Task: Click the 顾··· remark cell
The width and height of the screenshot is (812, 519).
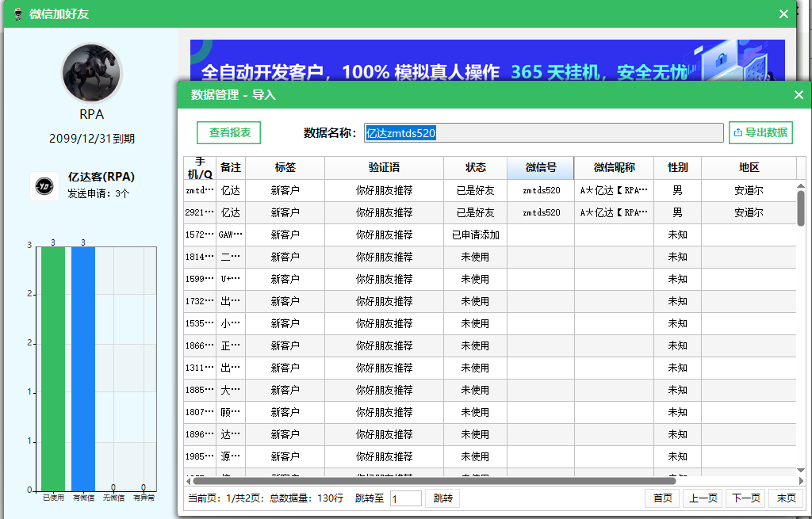Action: pos(231,413)
